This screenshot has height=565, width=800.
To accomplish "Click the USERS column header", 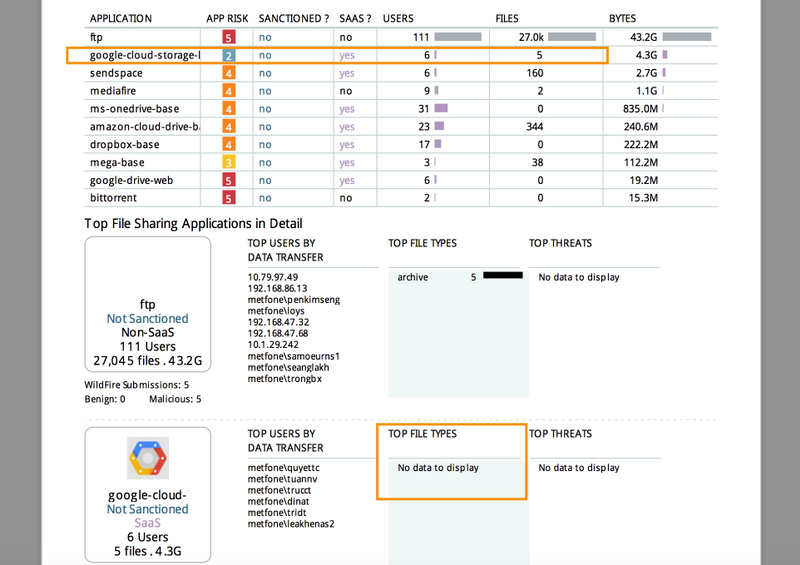I will 398,18.
